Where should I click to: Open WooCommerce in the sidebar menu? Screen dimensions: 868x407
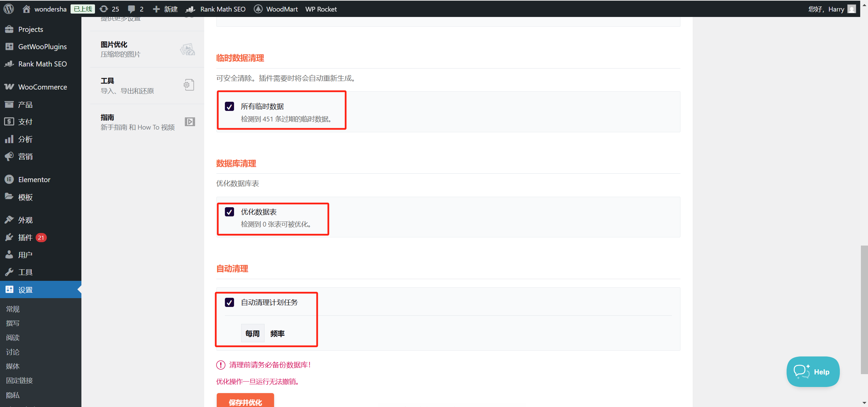click(x=42, y=87)
